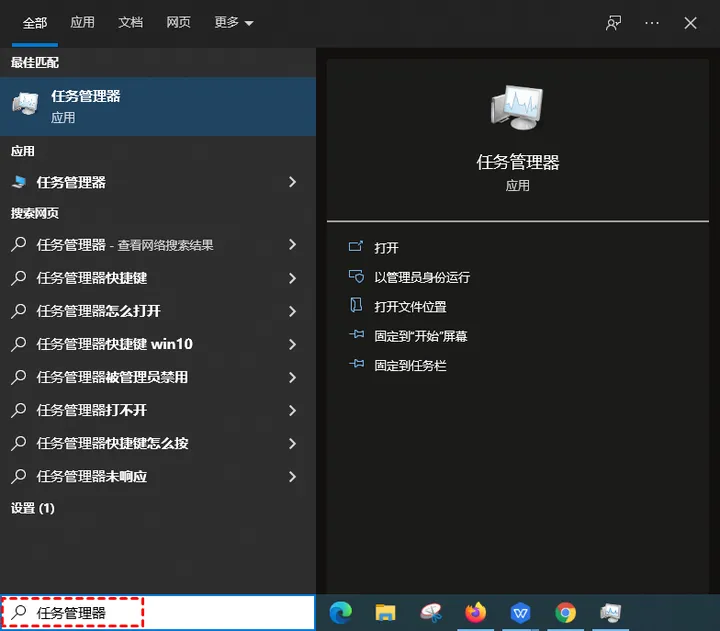720x631 pixels.
Task: Click the pin icon beside 固定到任务栏
Action: [357, 364]
